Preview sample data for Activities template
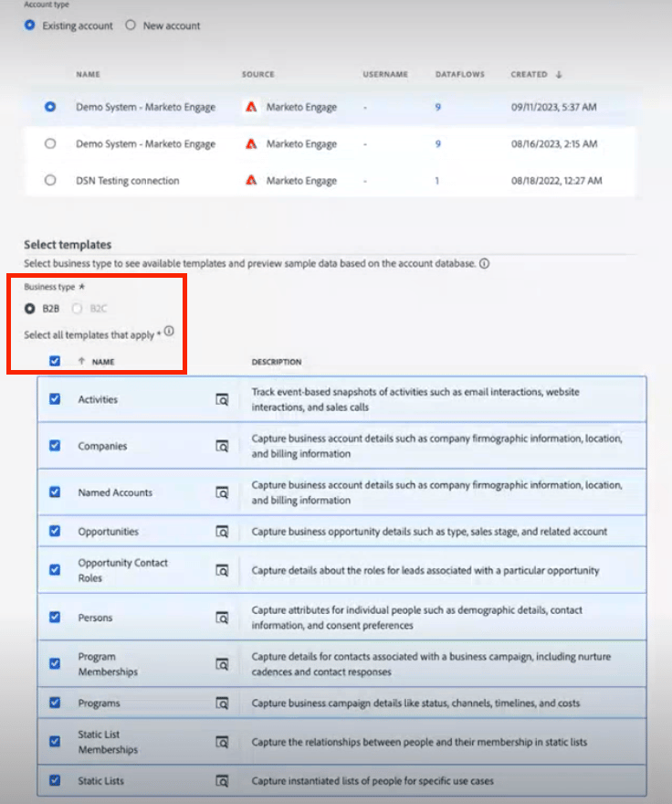The image size is (672, 804). pyautogui.click(x=222, y=399)
